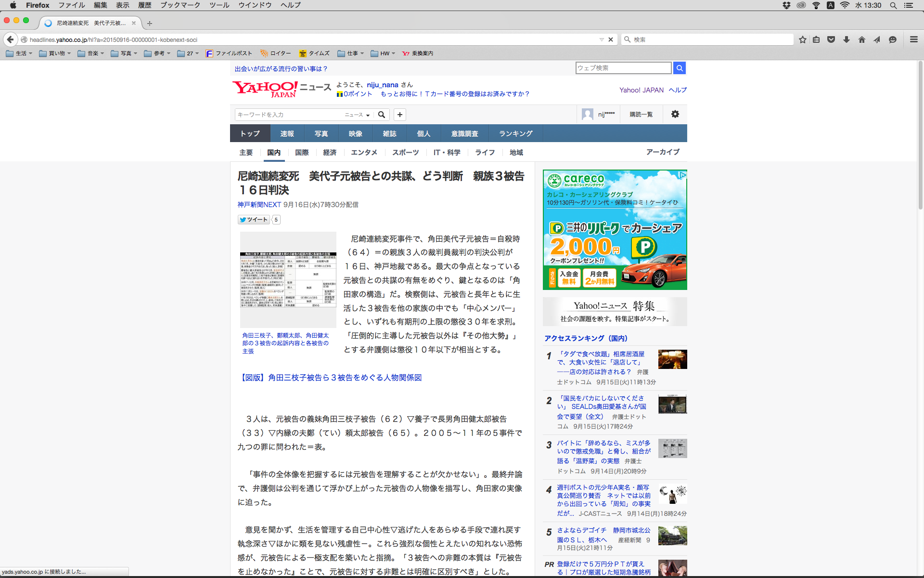Open the ブックマーク menu in the menu bar

click(180, 5)
